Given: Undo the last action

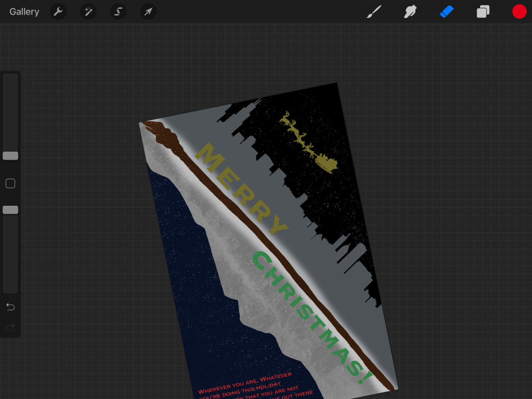Looking at the screenshot, I should 10,307.
